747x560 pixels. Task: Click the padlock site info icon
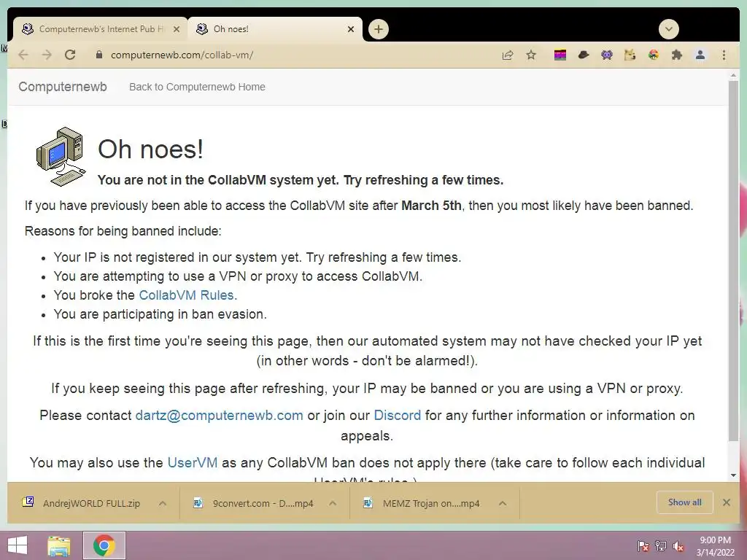point(98,55)
